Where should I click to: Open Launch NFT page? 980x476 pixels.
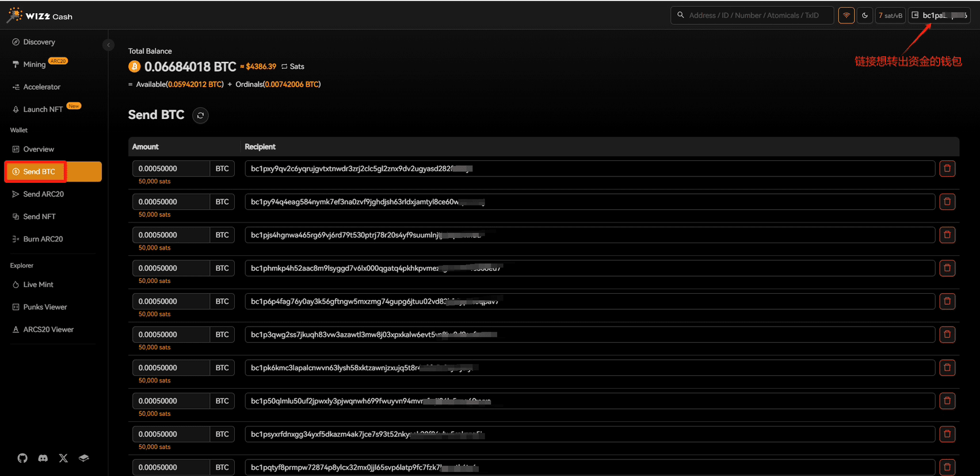(x=46, y=109)
